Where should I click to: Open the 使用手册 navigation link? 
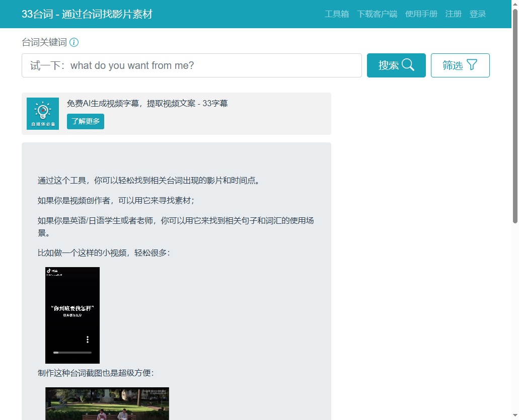421,14
